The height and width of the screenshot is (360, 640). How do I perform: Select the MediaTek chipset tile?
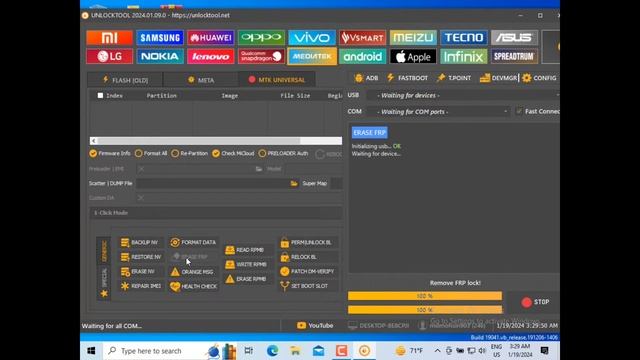(x=312, y=56)
